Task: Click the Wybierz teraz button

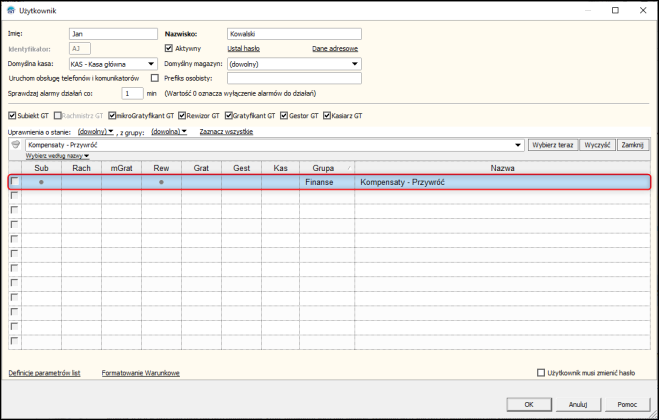Action: point(553,145)
